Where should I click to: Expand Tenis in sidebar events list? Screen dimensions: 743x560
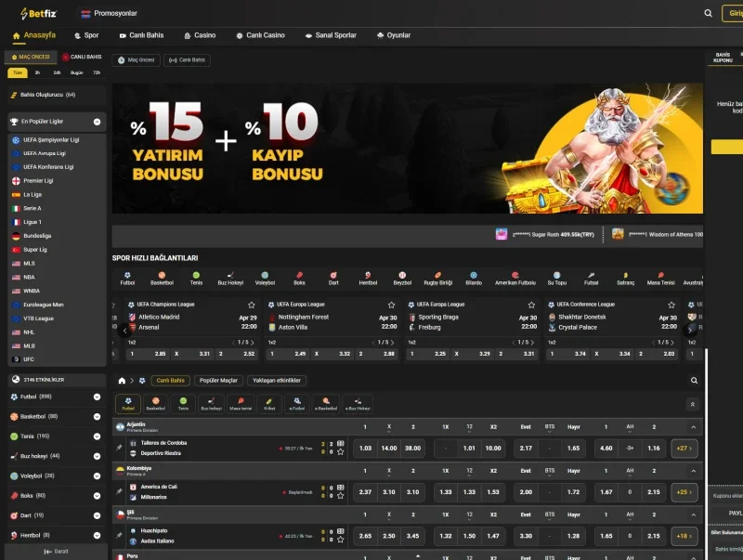click(x=97, y=436)
